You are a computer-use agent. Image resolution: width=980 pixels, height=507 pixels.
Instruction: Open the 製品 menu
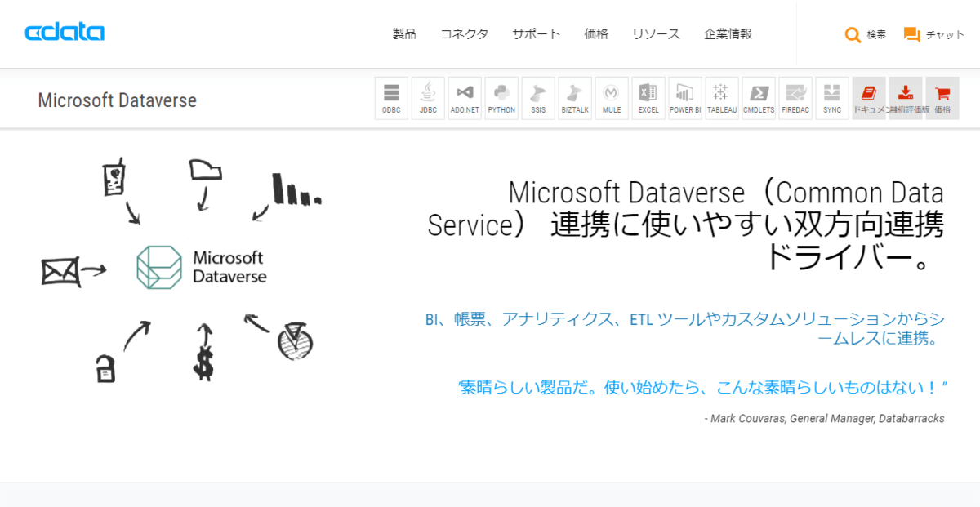[404, 33]
